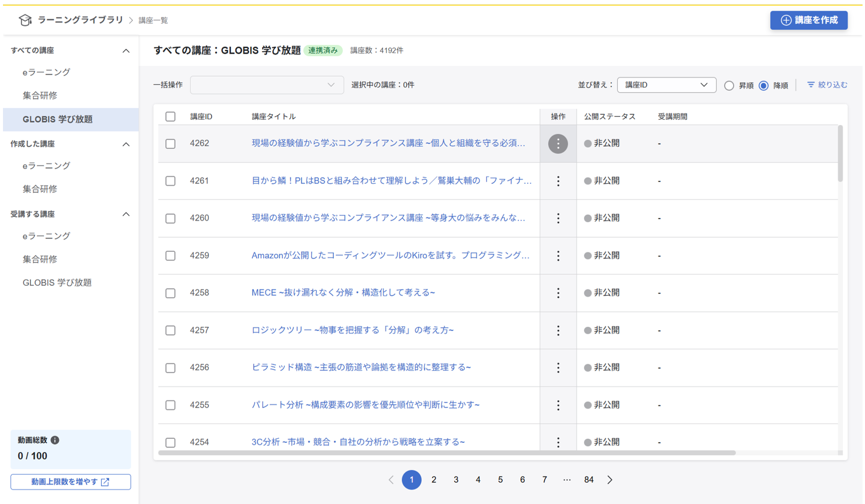This screenshot has height=504, width=865.
Task: Open the 講座ID sort dropdown
Action: point(667,84)
